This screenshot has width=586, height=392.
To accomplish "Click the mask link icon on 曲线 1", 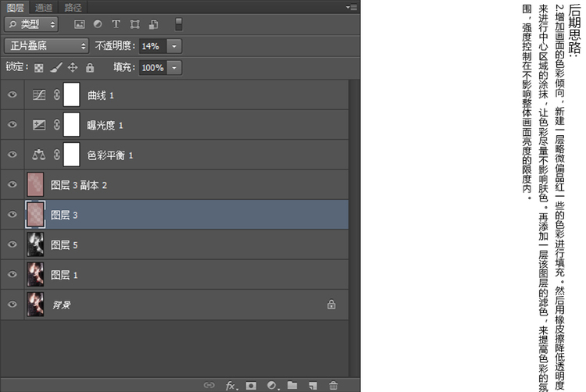I will click(56, 94).
